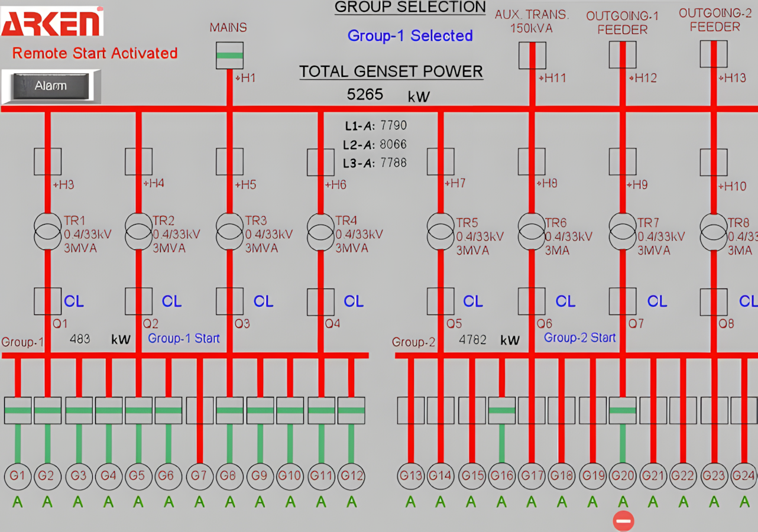Viewport: 758px width, 532px height.
Task: Click the Outgoing-1 Feeder H12 breaker
Action: tap(623, 55)
